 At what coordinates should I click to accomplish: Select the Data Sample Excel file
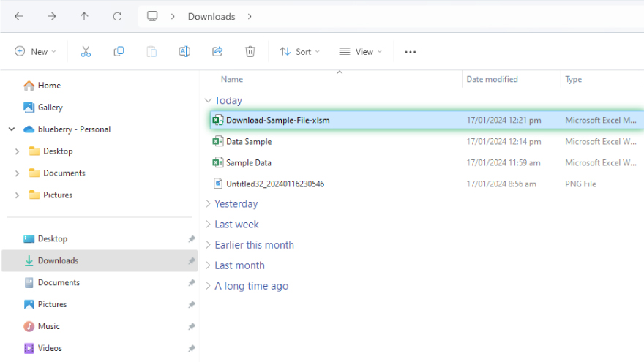pos(248,142)
